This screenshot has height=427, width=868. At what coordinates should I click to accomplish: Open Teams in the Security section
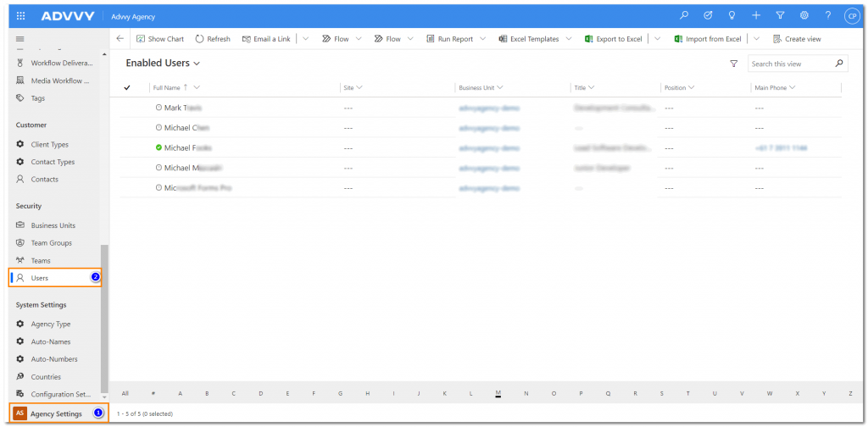click(x=41, y=261)
